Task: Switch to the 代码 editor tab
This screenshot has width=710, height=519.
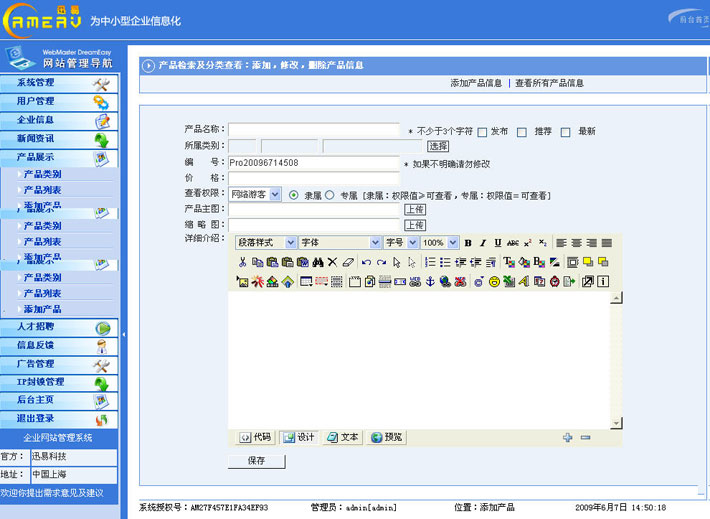Action: (255, 437)
